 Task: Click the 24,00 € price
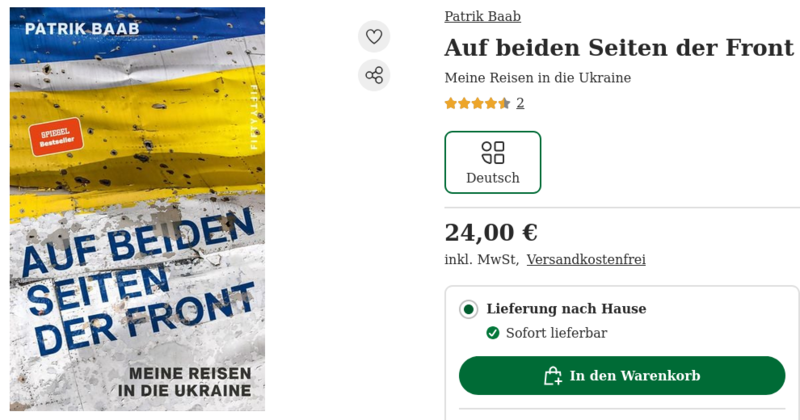click(x=491, y=232)
